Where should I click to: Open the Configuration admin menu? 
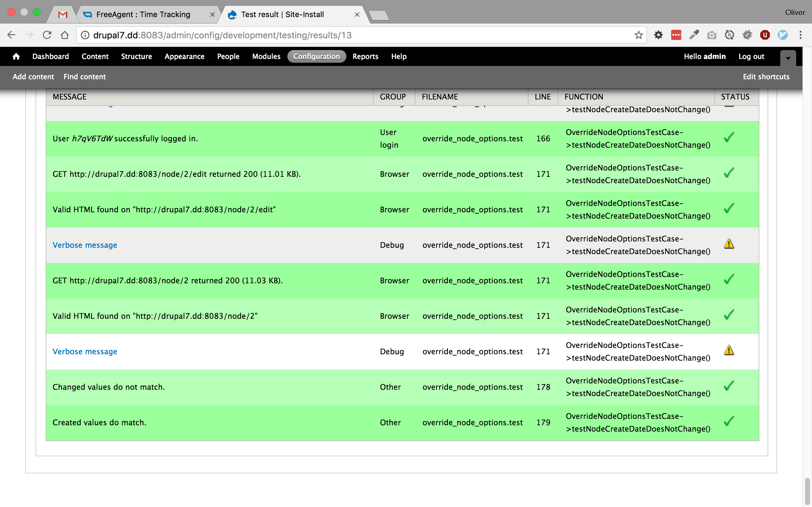click(316, 56)
